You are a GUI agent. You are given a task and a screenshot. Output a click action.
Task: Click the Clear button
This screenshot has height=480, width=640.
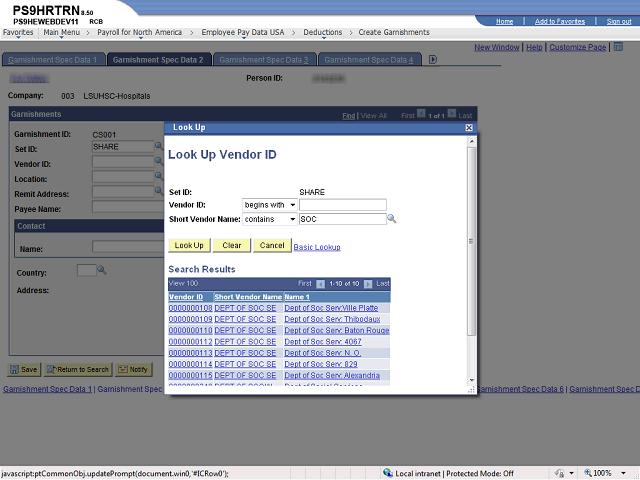click(x=231, y=245)
